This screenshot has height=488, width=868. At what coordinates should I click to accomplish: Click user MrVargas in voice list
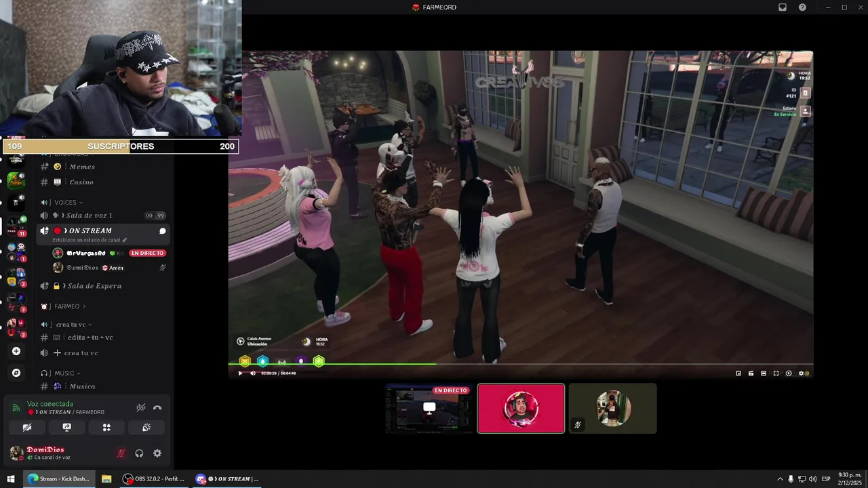pos(85,253)
